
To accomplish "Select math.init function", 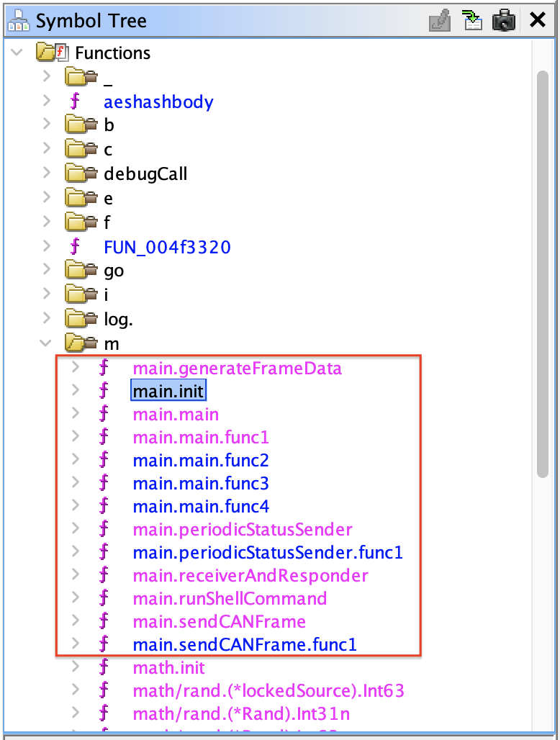I will pyautogui.click(x=169, y=668).
